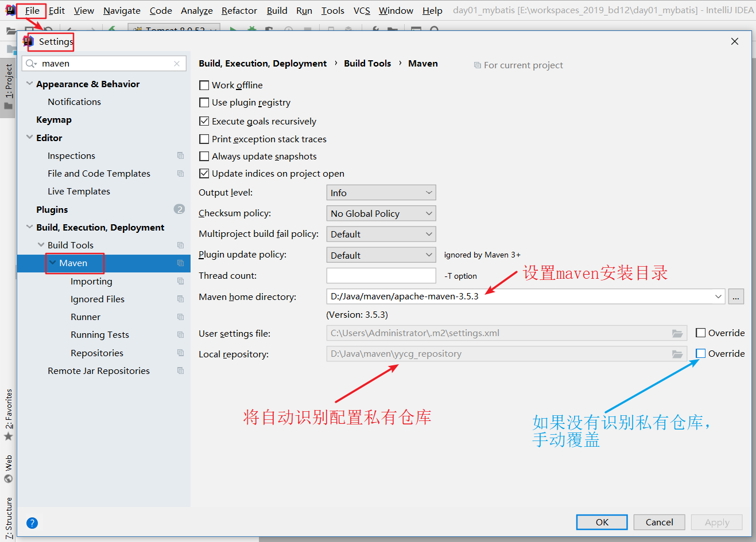The width and height of the screenshot is (756, 542).
Task: Click project-level icon next to Importing
Action: pyautogui.click(x=180, y=281)
